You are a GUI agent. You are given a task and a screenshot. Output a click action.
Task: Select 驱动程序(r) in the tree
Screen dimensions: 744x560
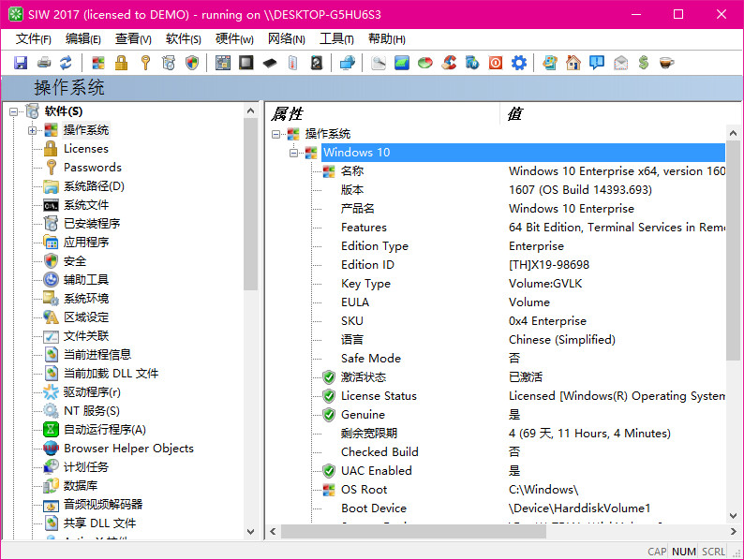coord(92,392)
